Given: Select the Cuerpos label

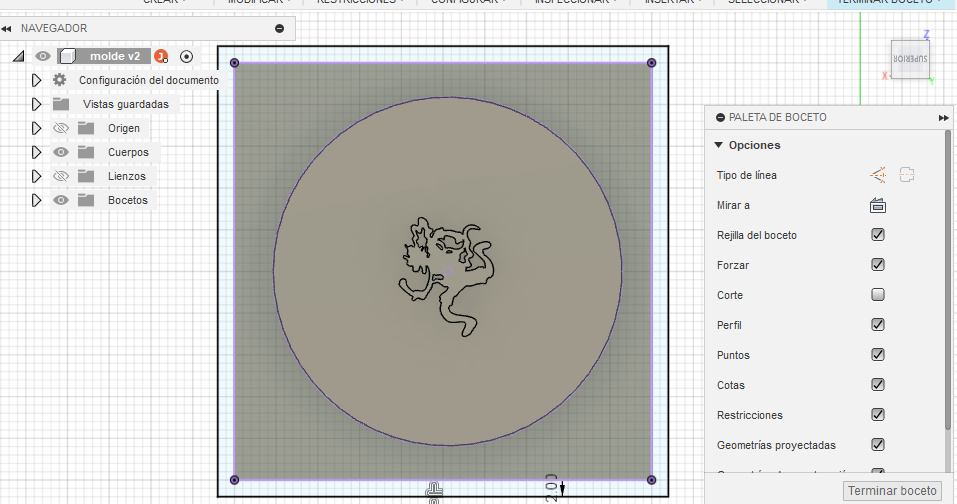Looking at the screenshot, I should coord(128,152).
